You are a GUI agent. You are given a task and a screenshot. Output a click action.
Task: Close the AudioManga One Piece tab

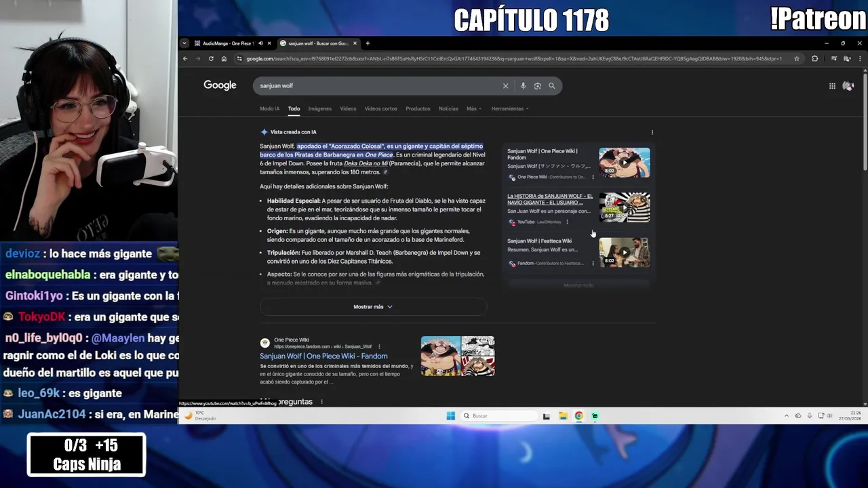click(x=269, y=43)
